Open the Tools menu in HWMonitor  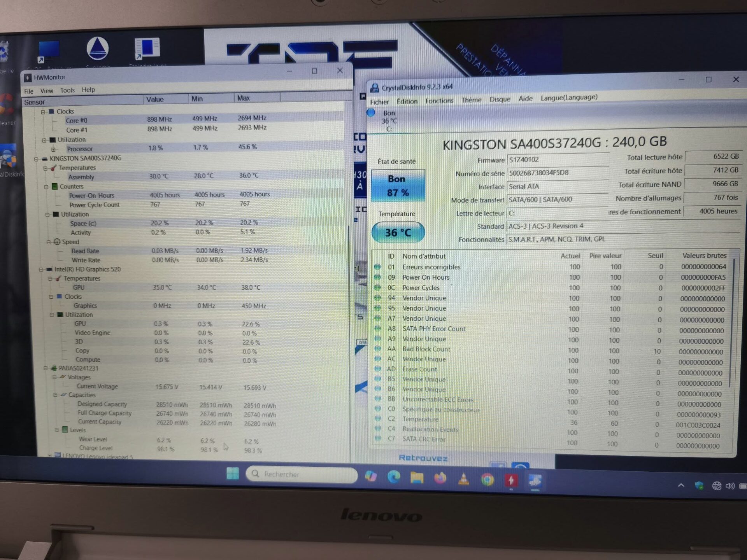point(67,90)
